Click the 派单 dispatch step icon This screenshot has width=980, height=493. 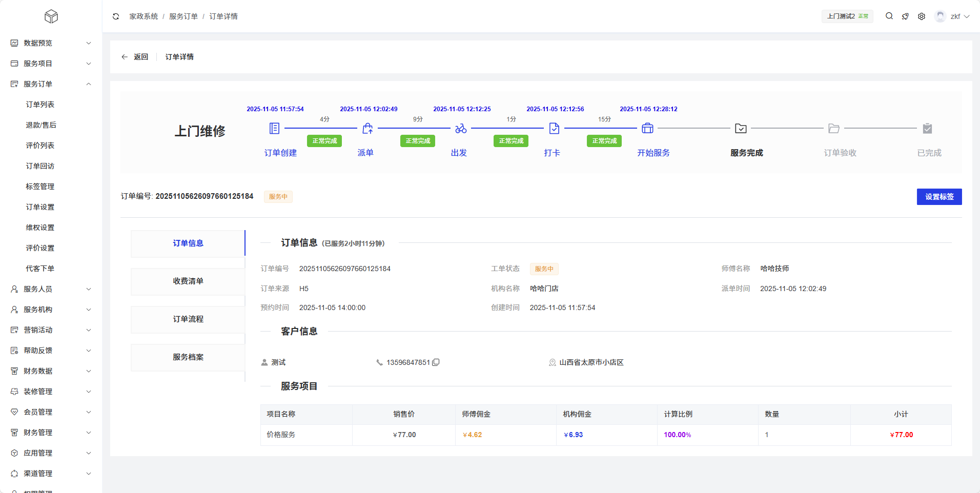point(367,128)
